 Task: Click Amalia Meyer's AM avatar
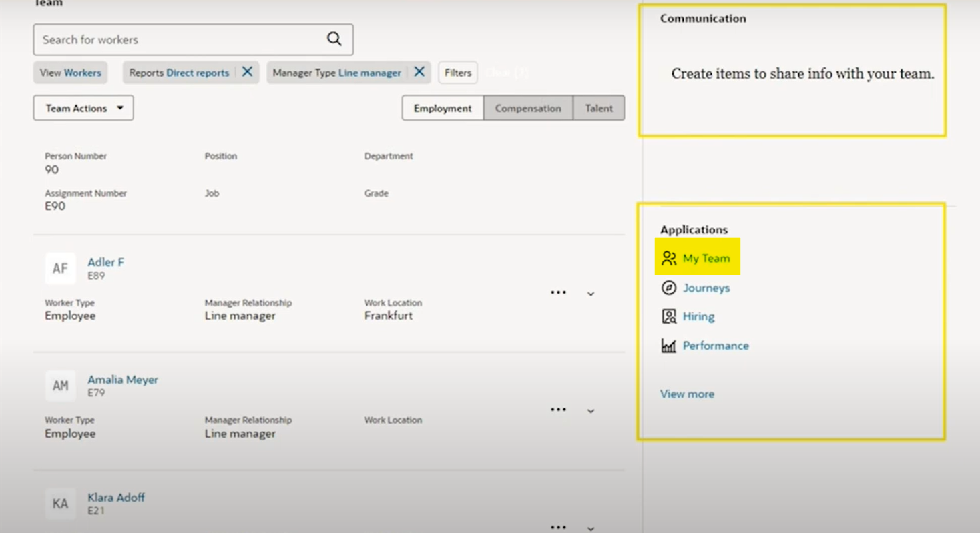(x=60, y=386)
